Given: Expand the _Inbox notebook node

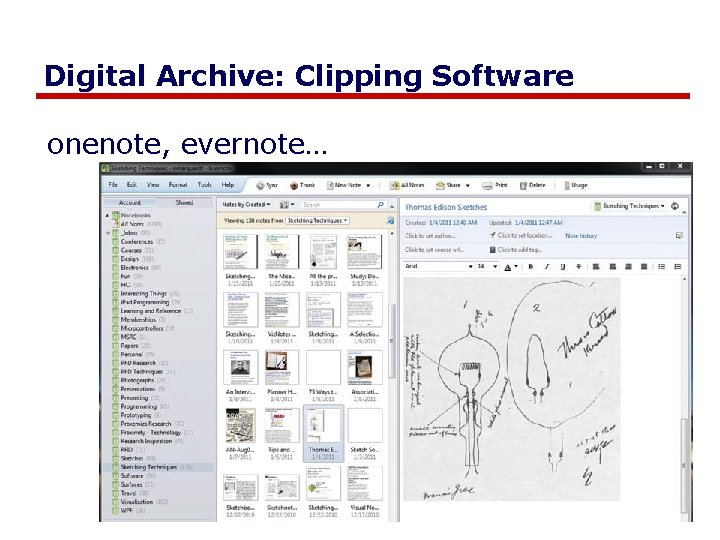Looking at the screenshot, I should [x=108, y=233].
